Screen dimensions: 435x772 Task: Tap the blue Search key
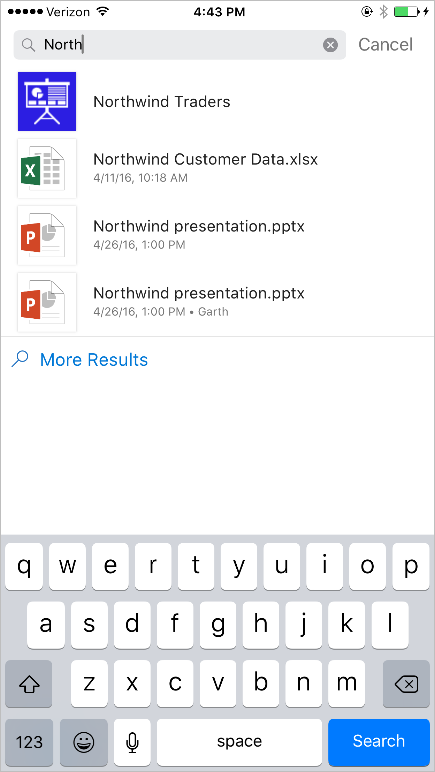point(379,740)
